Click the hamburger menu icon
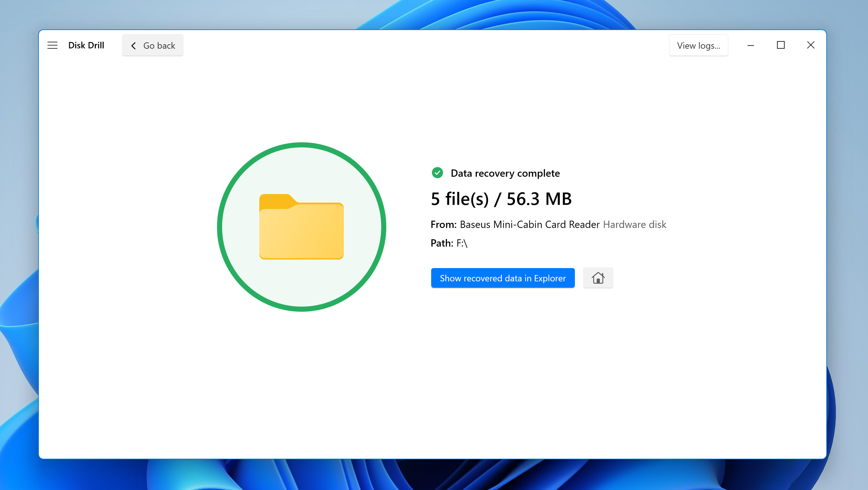Screen dimensions: 868x490 [x=52, y=45]
